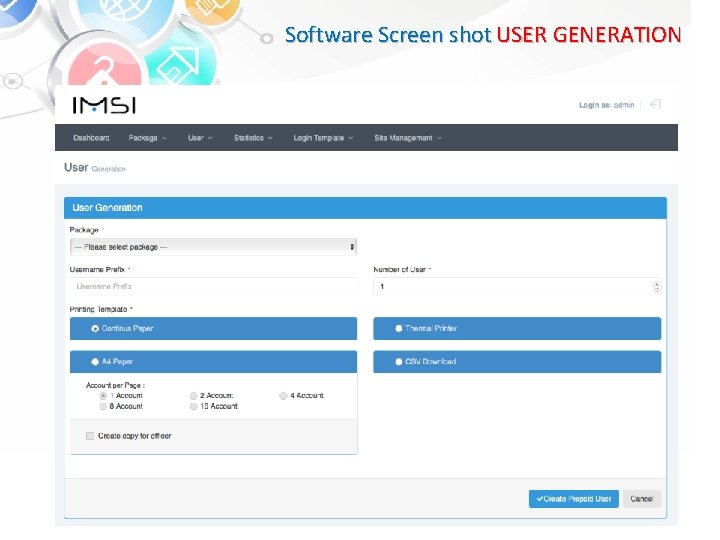Click the Number of User stepper arrows
The width and height of the screenshot is (720, 540).
656,287
